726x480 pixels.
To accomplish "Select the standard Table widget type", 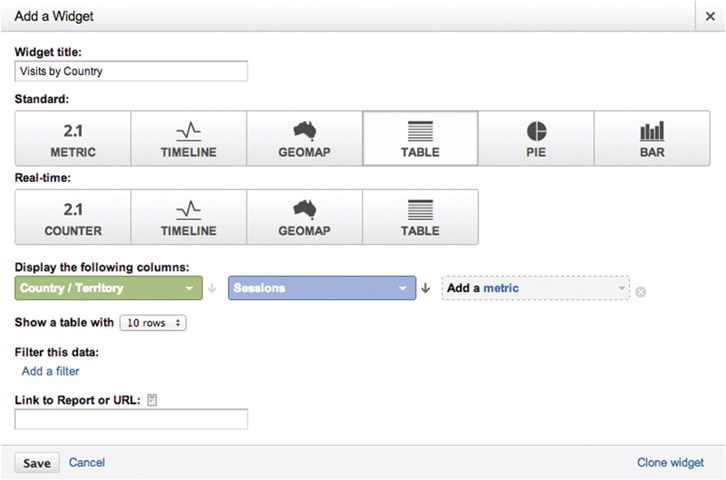I will (x=420, y=138).
